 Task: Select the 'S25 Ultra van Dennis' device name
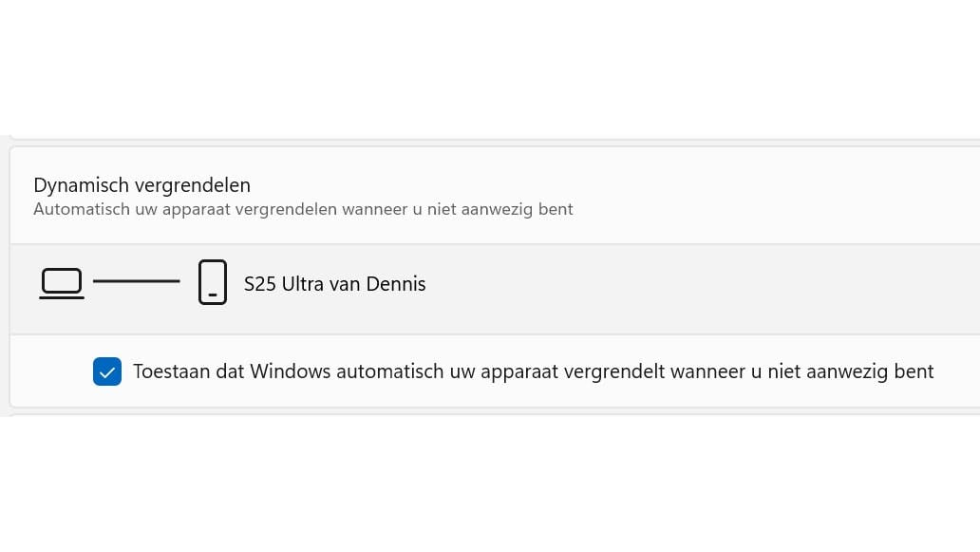click(x=334, y=283)
